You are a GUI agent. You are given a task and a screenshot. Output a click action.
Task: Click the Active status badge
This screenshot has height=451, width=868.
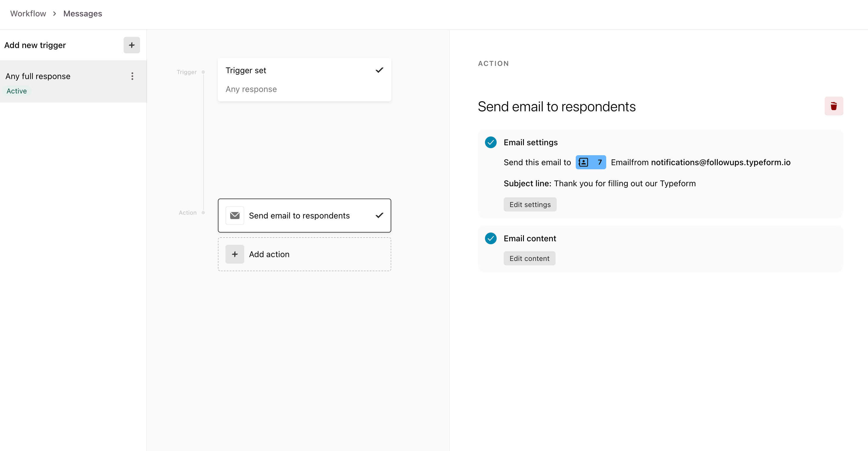[x=16, y=91]
